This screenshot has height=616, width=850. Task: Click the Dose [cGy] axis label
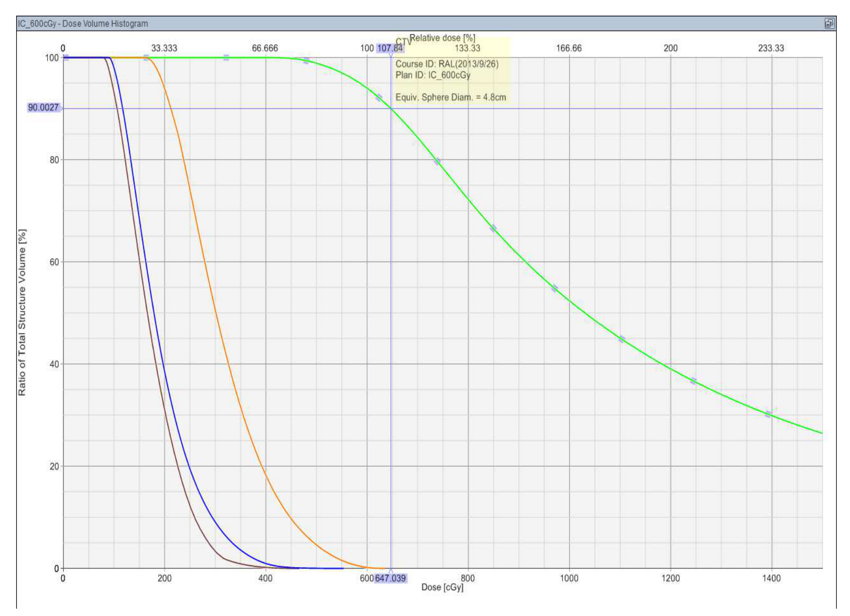point(442,587)
